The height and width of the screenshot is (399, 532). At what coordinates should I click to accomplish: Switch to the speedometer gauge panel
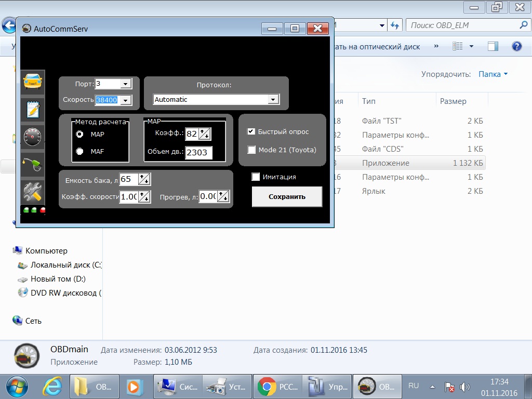coord(33,138)
